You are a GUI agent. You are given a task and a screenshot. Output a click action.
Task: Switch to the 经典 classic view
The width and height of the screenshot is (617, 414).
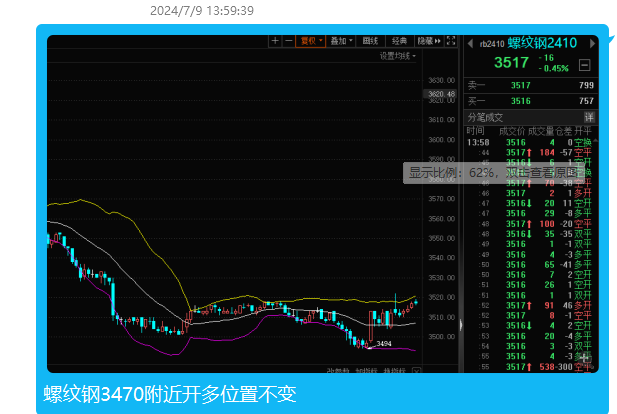pyautogui.click(x=399, y=41)
